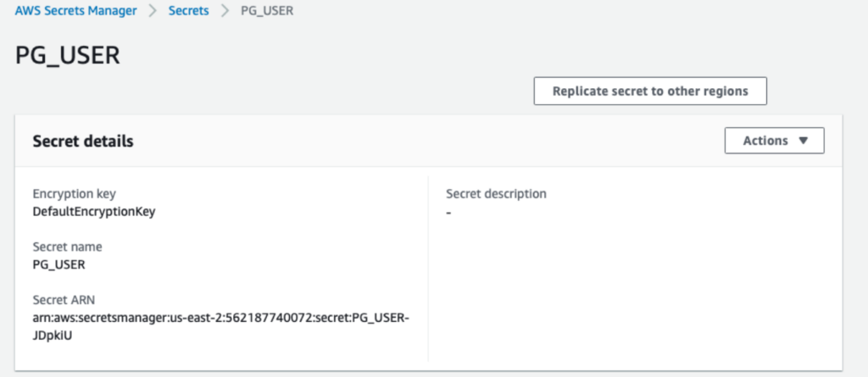This screenshot has height=377, width=868.
Task: Click the Secret ARN label
Action: pos(64,300)
